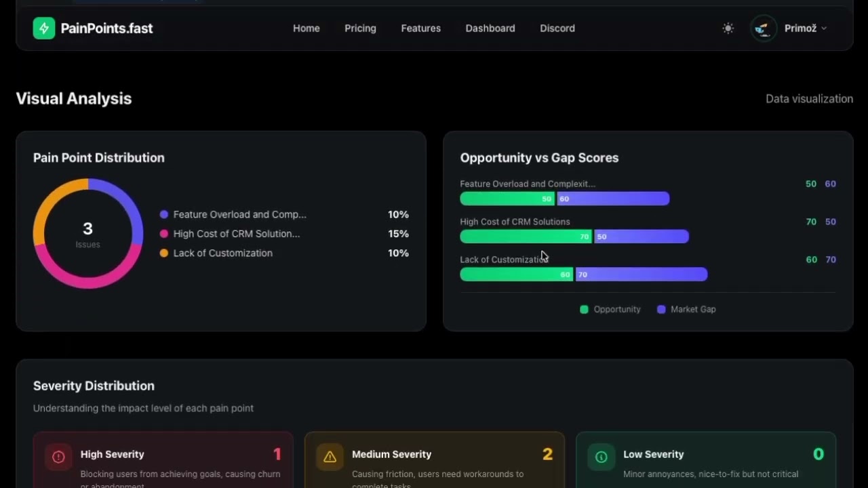Click the purple Feature Overload legend dot
This screenshot has width=868, height=488.
[x=164, y=214]
